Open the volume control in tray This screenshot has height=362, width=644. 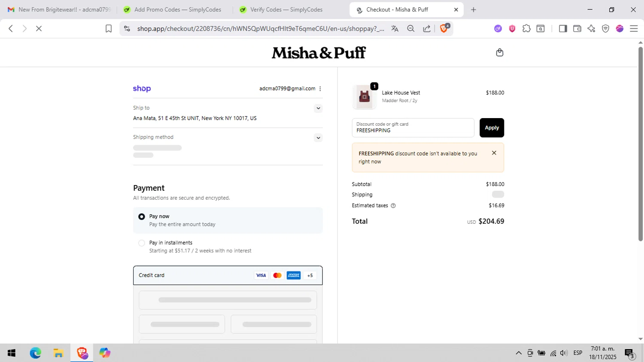pos(564,353)
